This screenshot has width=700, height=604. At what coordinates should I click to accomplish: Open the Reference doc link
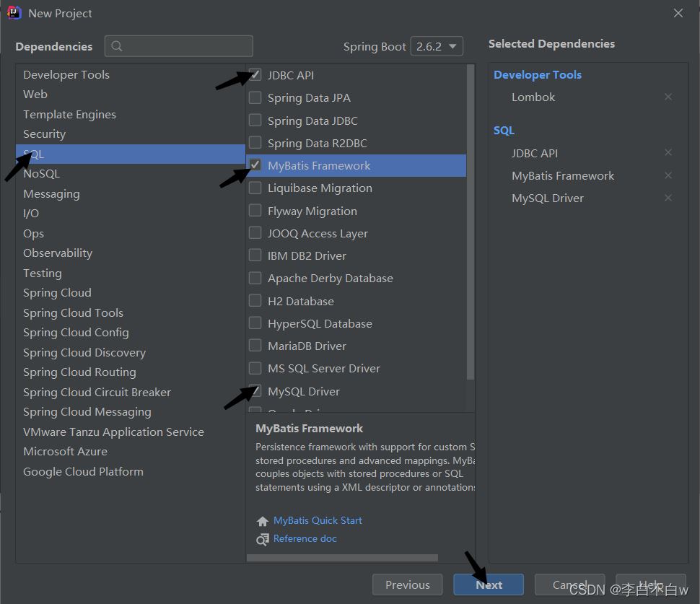click(305, 539)
